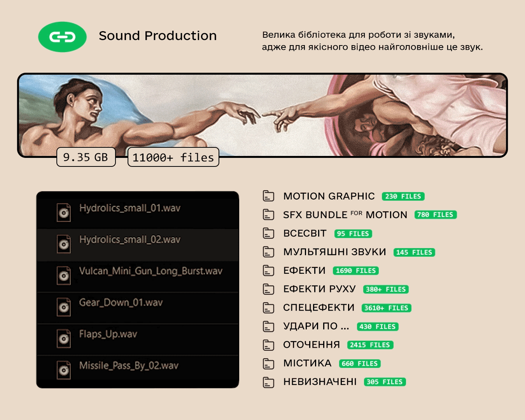Click the МУЛЬТЯШНІ ЗВУКИ label
Screen dimensions: 525x420
click(335, 252)
